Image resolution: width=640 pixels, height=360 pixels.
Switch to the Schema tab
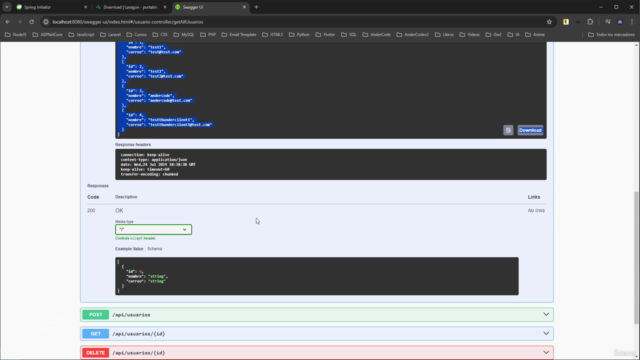(155, 249)
